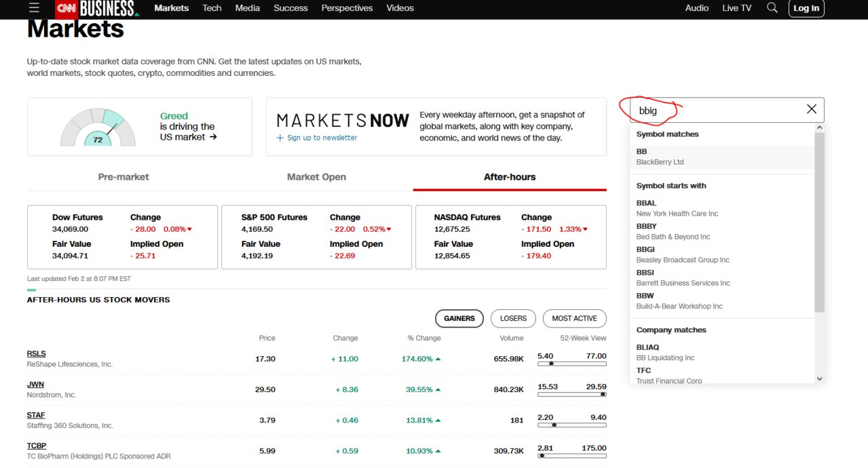868x468 pixels.
Task: Choose BBGI Beasley Broadcast Group
Action: 722,254
